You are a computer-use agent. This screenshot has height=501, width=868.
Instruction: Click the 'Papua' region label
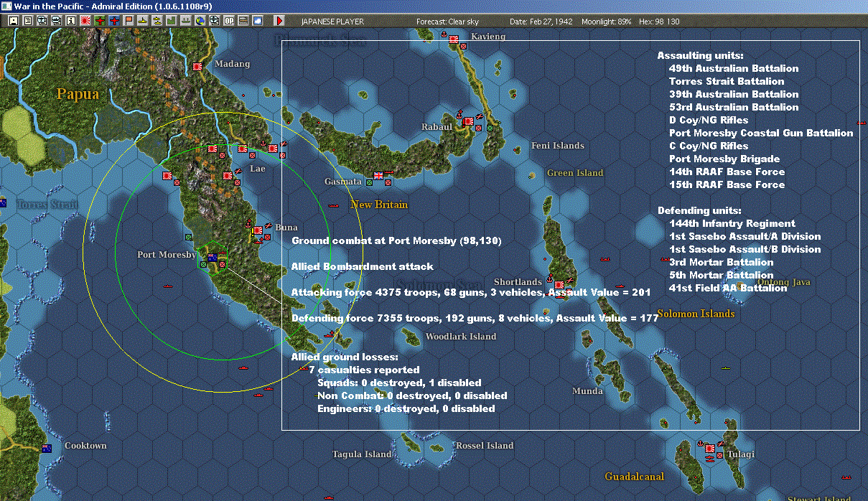(x=78, y=94)
